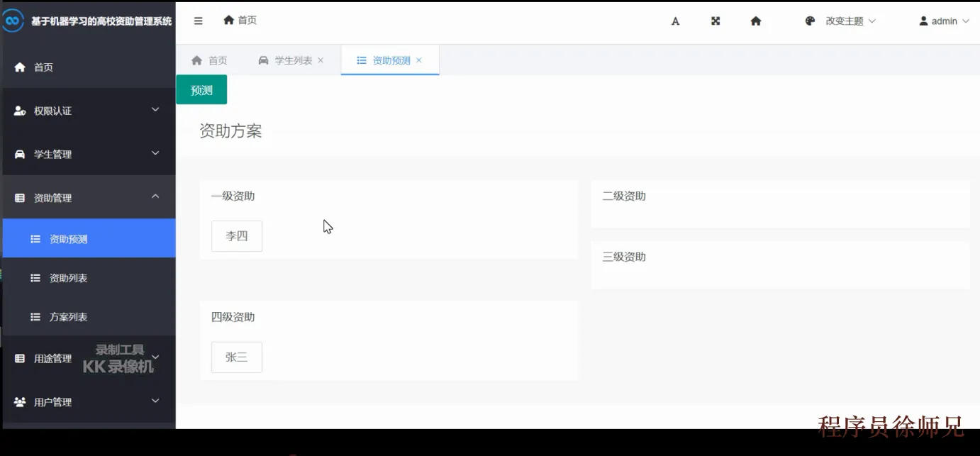Close the 资助预测 tab

pos(419,60)
